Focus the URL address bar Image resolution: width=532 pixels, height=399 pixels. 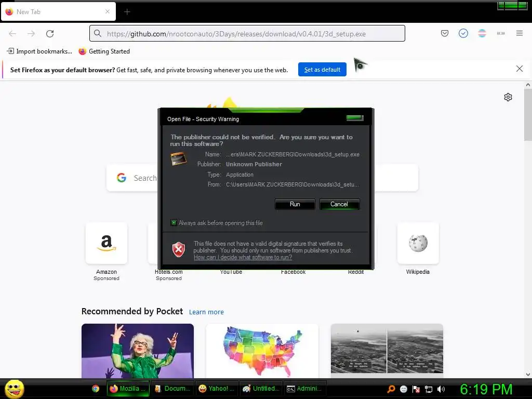(x=247, y=34)
